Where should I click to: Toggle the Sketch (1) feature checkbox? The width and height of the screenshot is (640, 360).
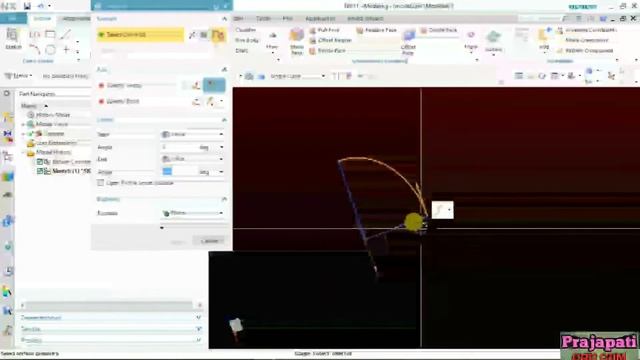[40, 171]
